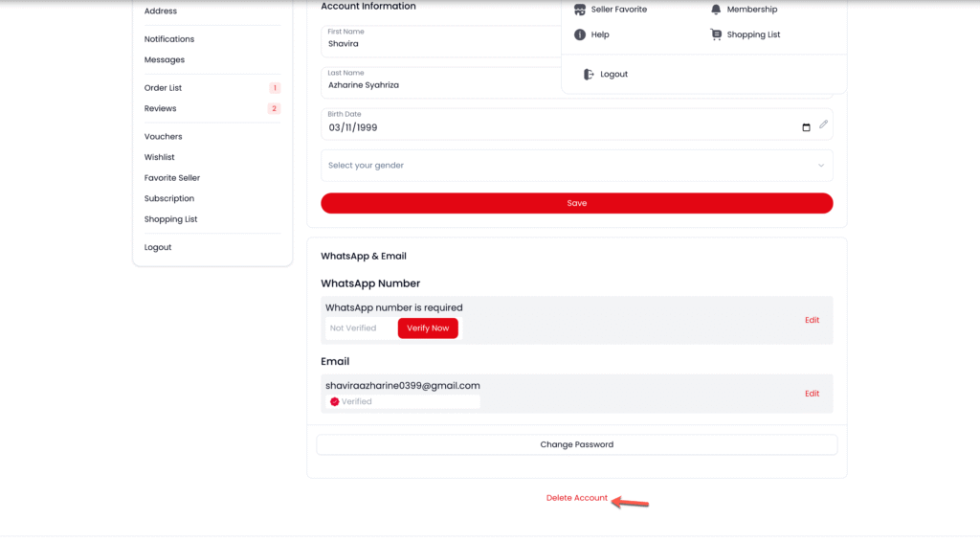This screenshot has height=543, width=980.
Task: Click the Help info icon
Action: [x=579, y=34]
